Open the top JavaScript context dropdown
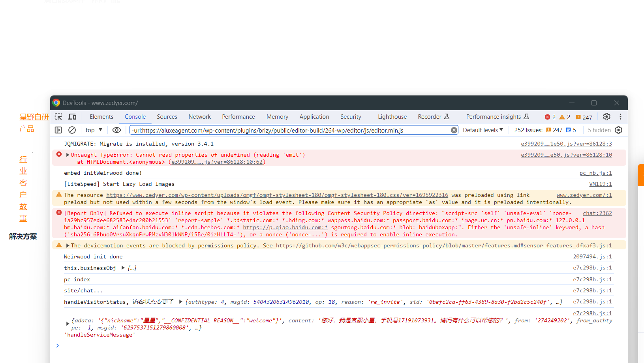The height and width of the screenshot is (363, 644). point(94,130)
